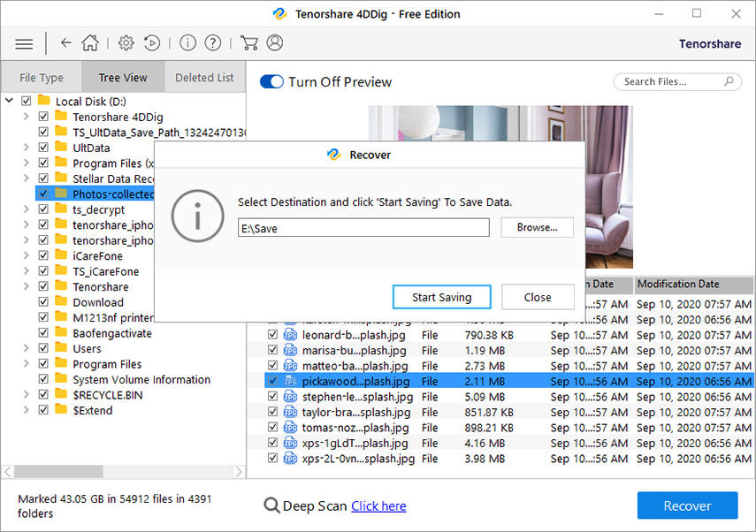Click the Start Saving button
Image resolution: width=756 pixels, height=532 pixels.
pyautogui.click(x=441, y=297)
